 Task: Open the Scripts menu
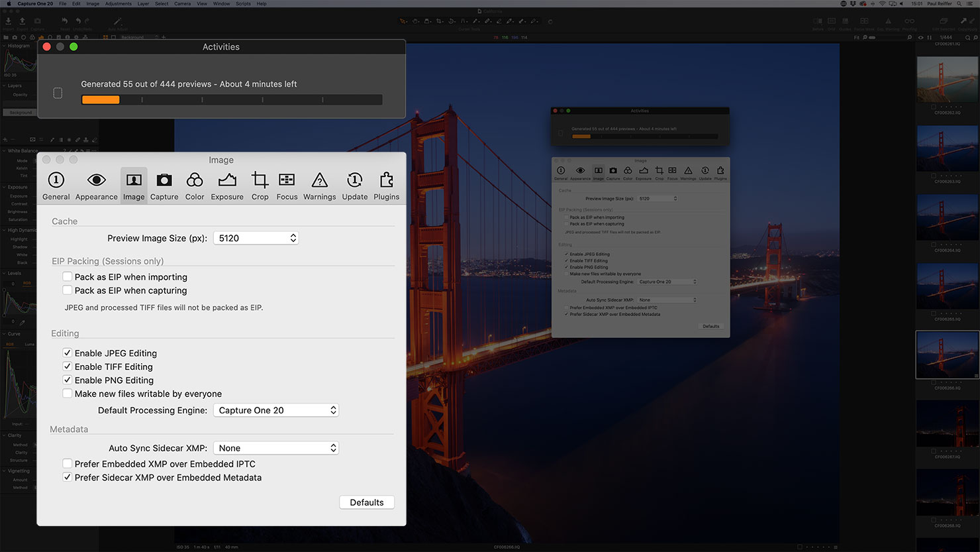tap(243, 4)
